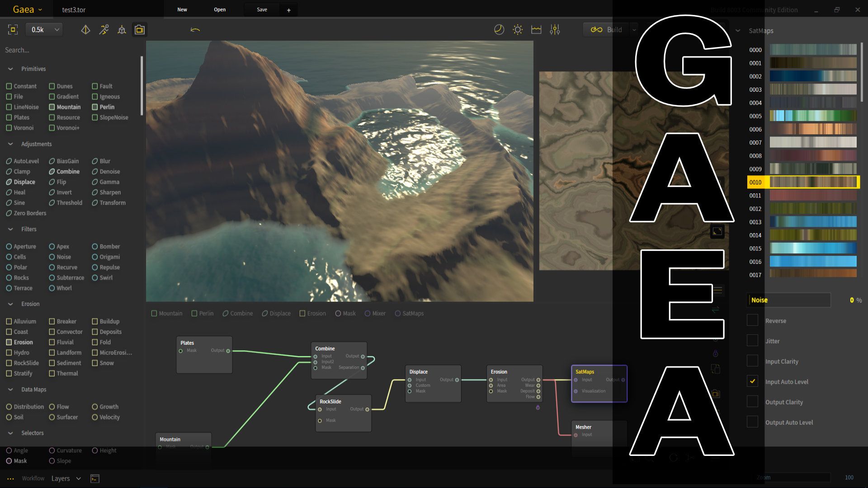Click the node list scrollbar
This screenshot has width=868, height=488.
[x=142, y=86]
